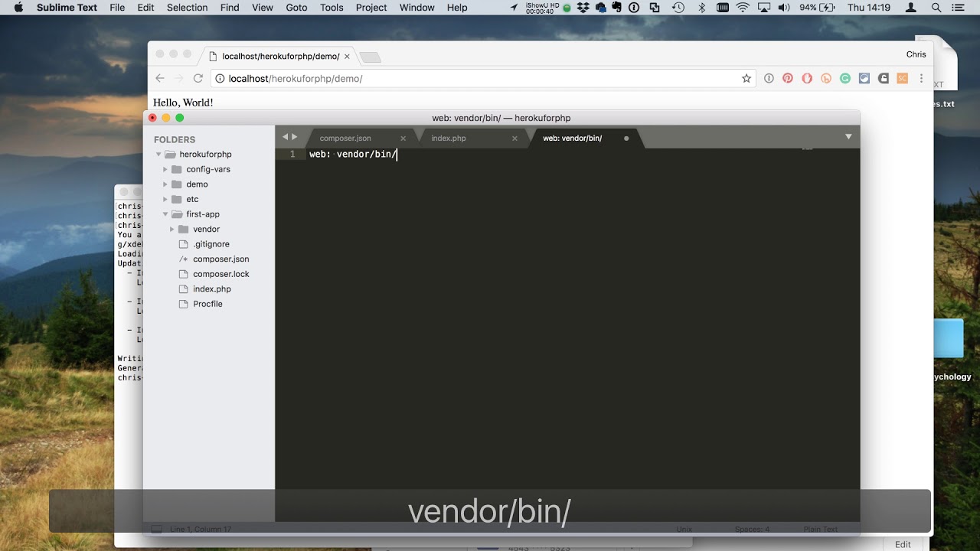
Task: Open .gitignore in the sidebar
Action: pos(211,244)
